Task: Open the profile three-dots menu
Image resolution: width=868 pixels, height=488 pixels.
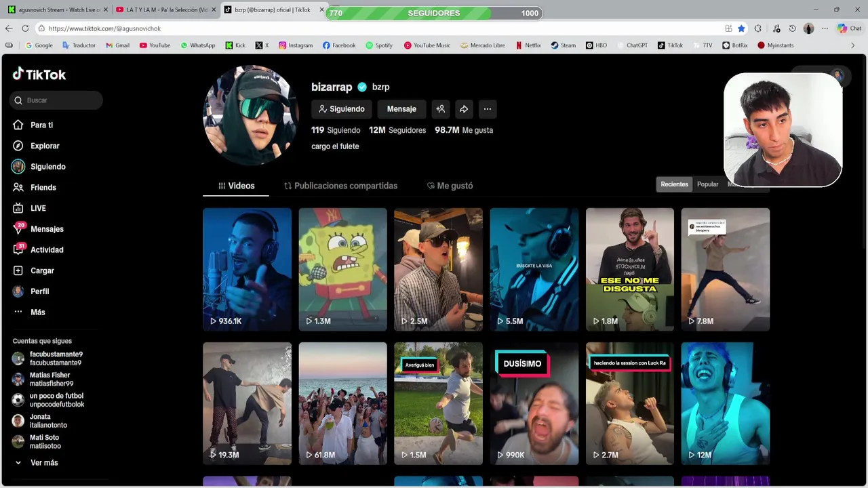Action: (x=488, y=109)
